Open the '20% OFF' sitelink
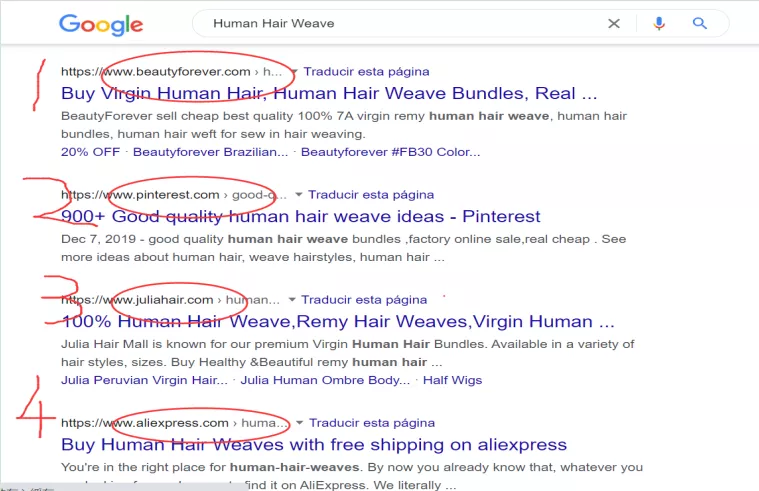Image resolution: width=759 pixels, height=491 pixels. pos(91,152)
